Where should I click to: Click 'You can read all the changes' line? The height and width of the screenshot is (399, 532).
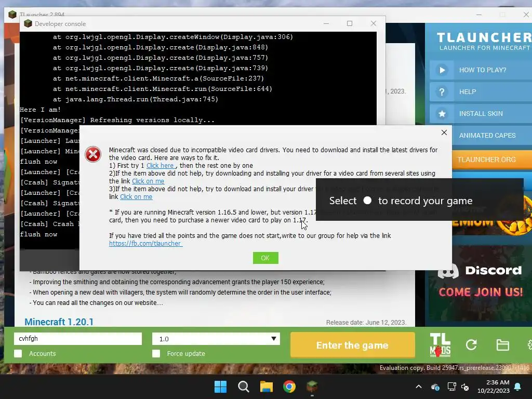96,303
